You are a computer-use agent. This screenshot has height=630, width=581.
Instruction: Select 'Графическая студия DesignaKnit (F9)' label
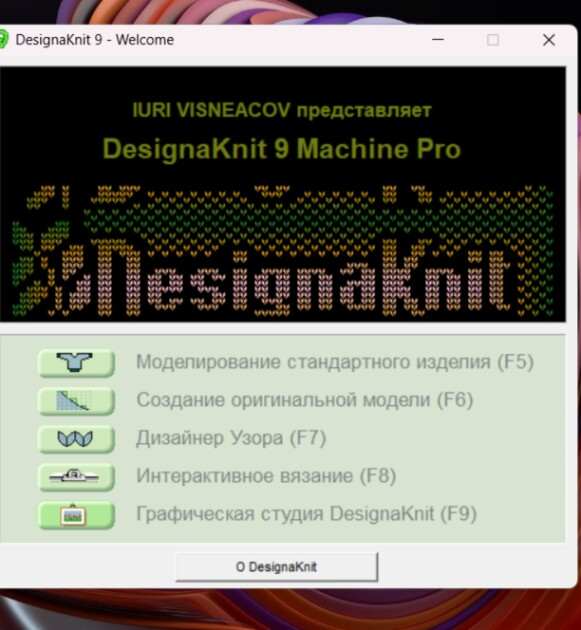(x=306, y=513)
